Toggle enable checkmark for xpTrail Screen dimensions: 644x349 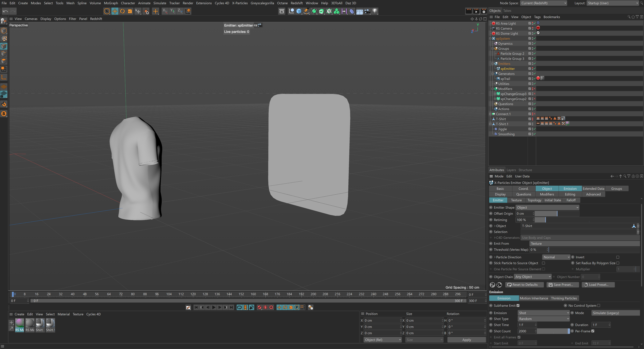click(x=534, y=79)
